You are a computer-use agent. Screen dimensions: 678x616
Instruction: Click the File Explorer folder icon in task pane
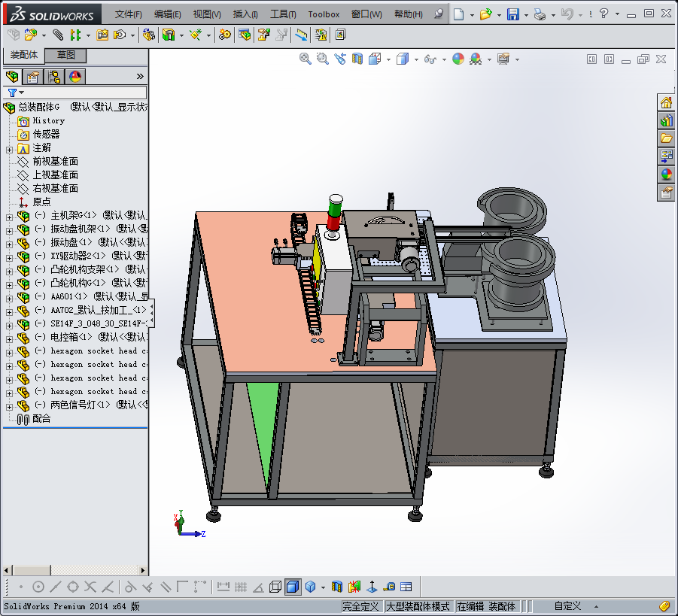[x=666, y=138]
